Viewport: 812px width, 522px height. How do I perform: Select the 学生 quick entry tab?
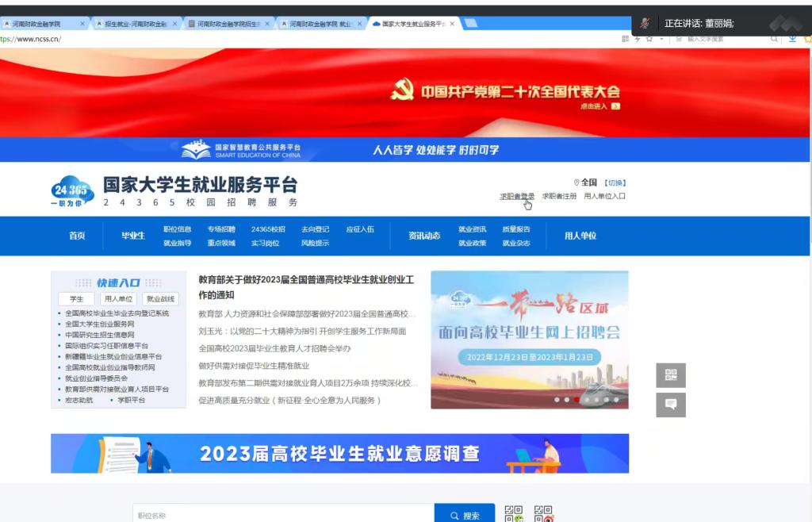(77, 299)
